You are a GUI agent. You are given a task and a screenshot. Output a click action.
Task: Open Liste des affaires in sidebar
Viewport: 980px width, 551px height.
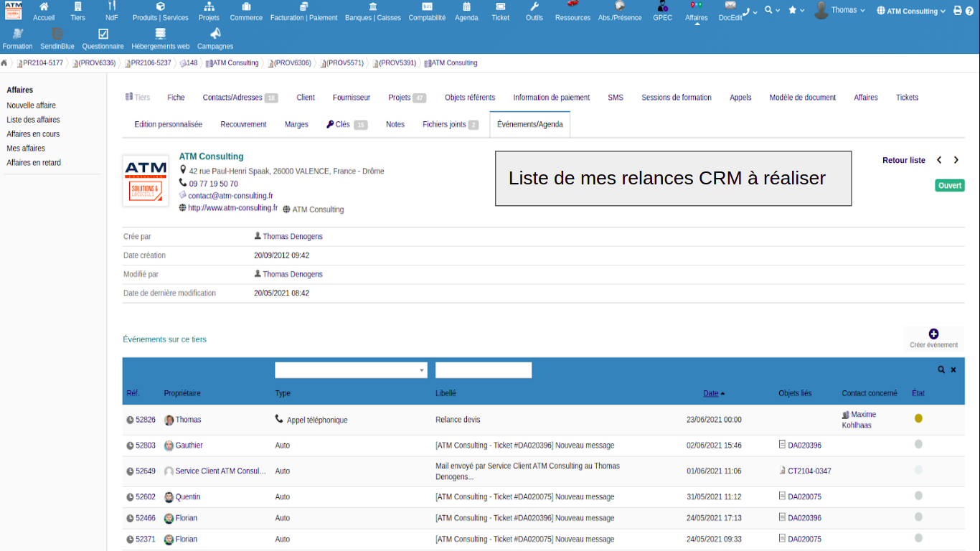(33, 120)
